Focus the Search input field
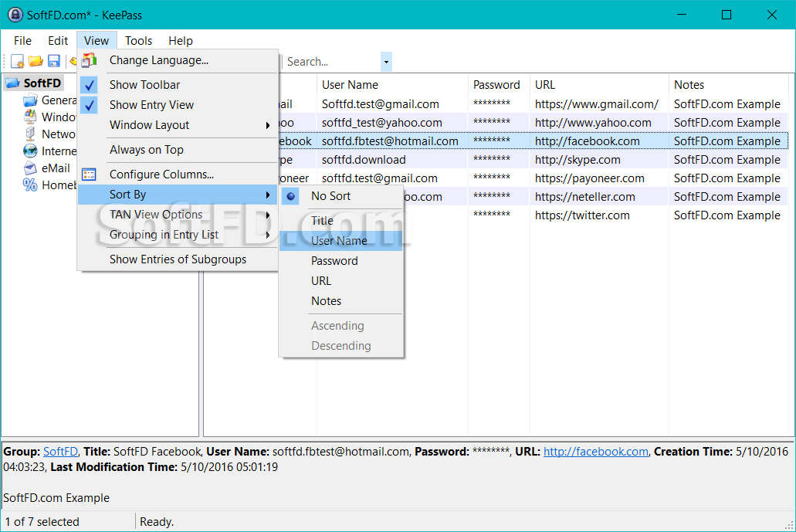 pos(333,62)
